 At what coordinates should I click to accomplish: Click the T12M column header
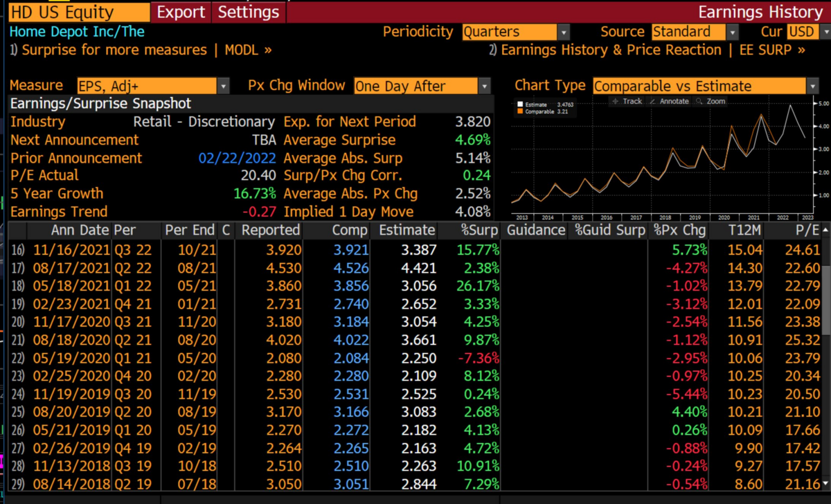(x=744, y=230)
